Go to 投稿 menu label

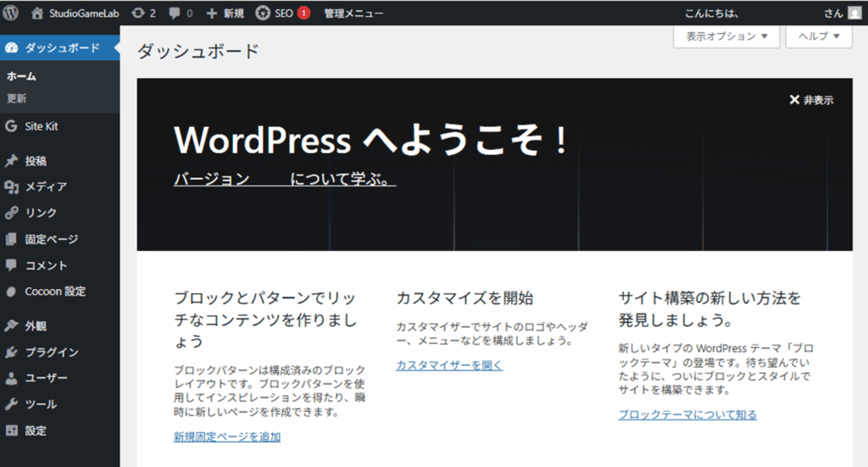click(36, 161)
